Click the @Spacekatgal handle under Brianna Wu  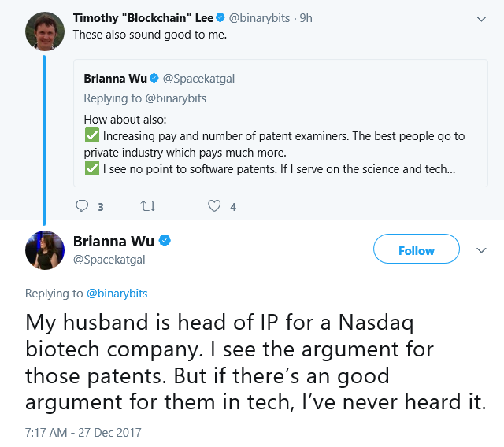pyautogui.click(x=109, y=260)
